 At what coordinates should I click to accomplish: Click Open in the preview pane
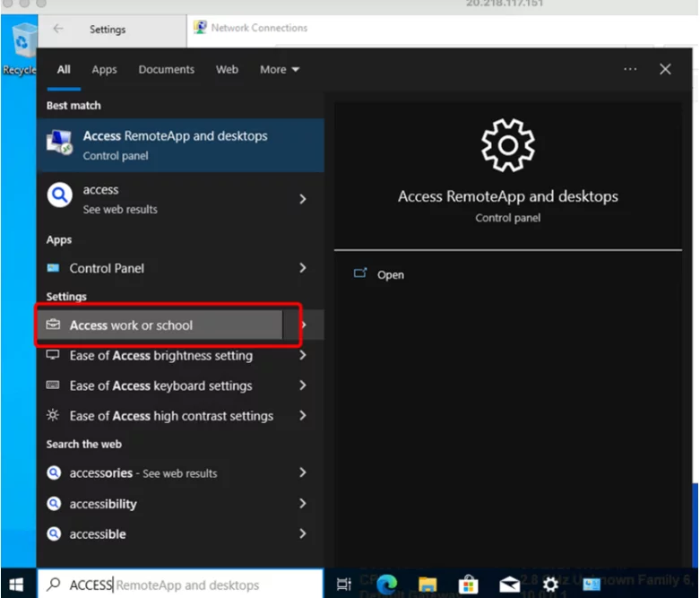(x=391, y=274)
